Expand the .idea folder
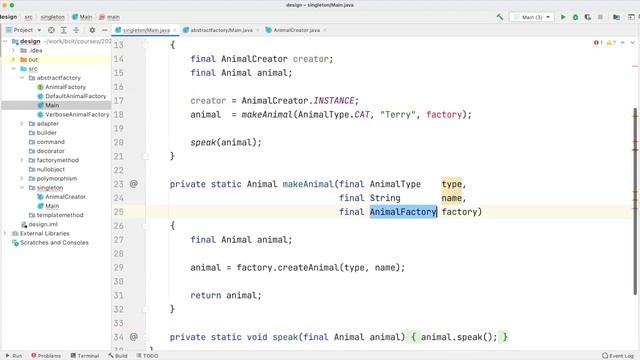640x360 pixels. pyautogui.click(x=13, y=51)
